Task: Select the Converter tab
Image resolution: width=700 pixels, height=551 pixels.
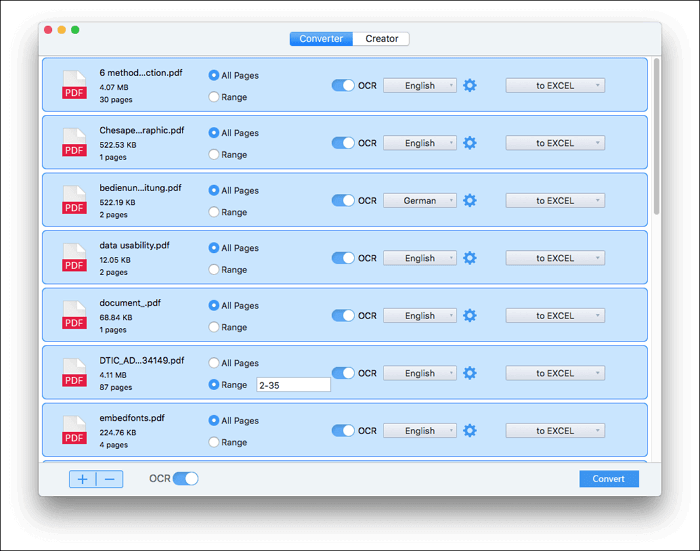Action: click(321, 39)
